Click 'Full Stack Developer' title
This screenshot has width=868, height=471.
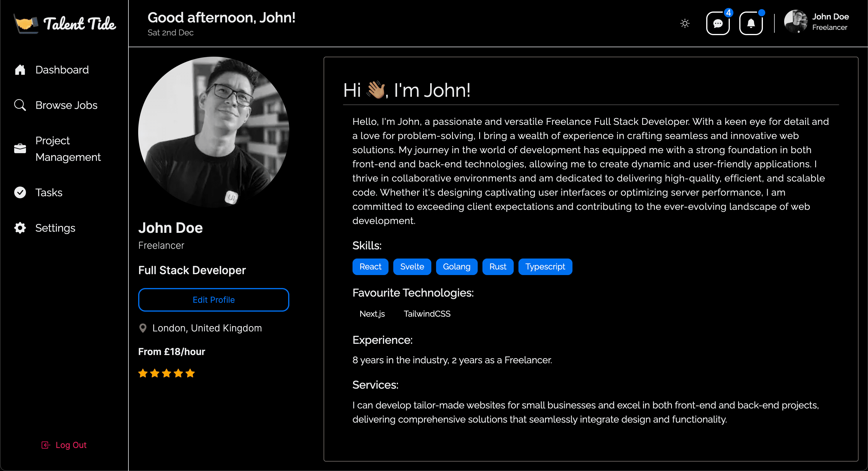pos(192,271)
